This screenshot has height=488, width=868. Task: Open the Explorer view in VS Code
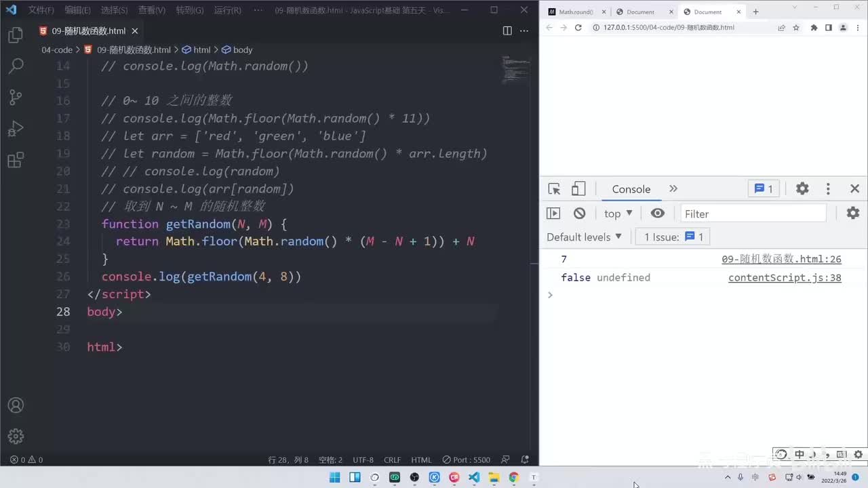coord(16,36)
